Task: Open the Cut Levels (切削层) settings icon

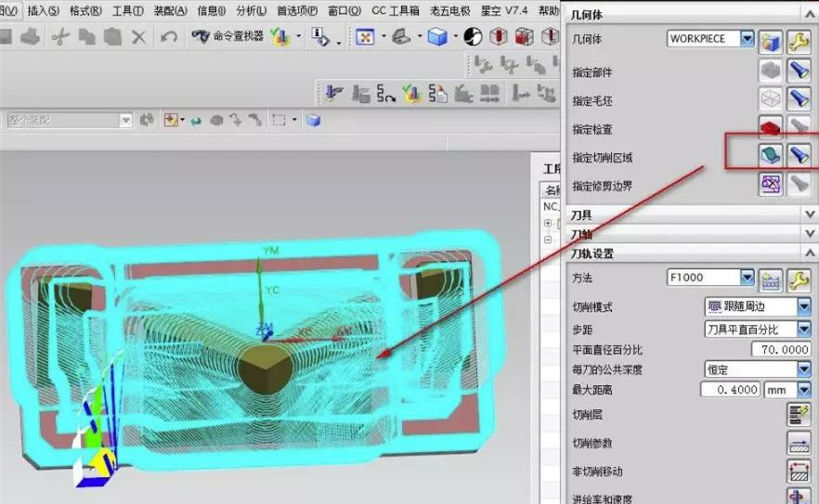Action: tap(799, 414)
